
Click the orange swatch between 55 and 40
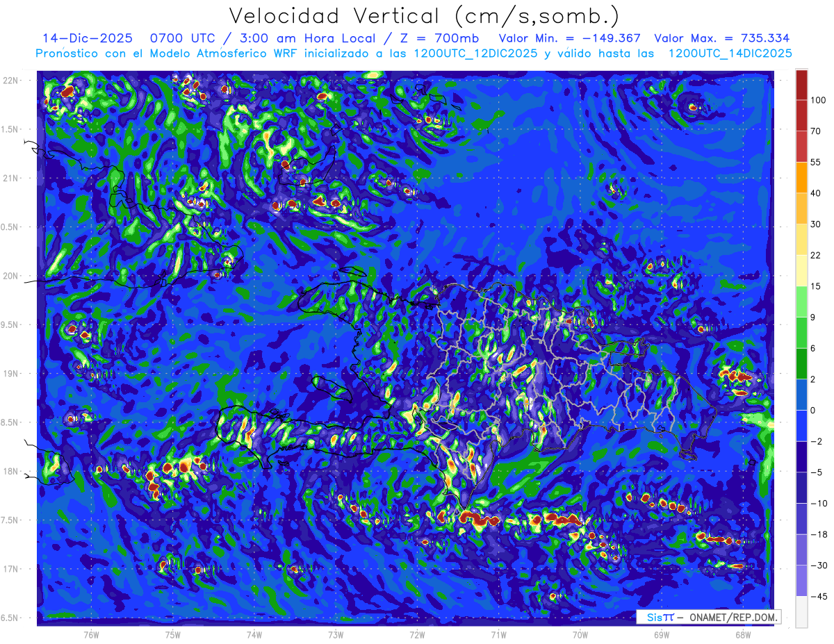[801, 177]
